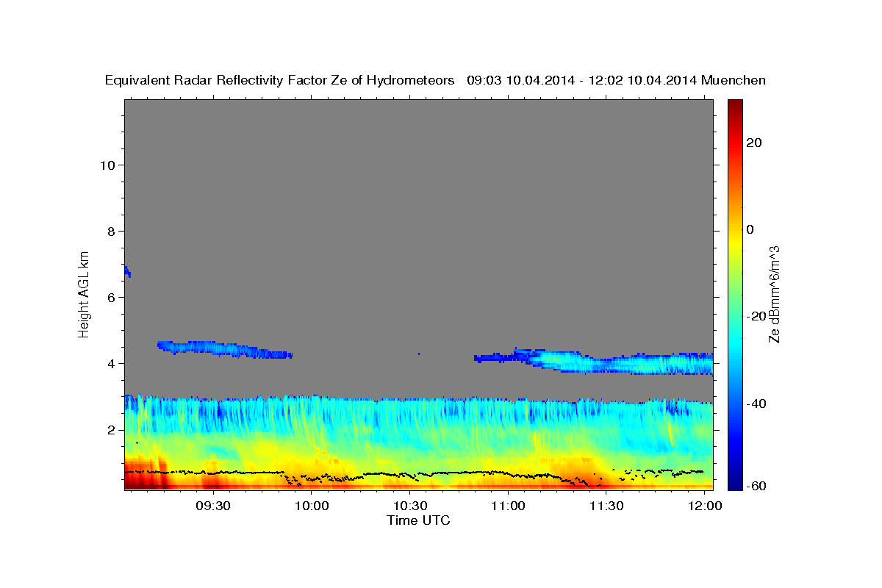The height and width of the screenshot is (588, 882).
Task: Click the 'Ze dBmm^6/m^3' colorbar label
Action: (x=774, y=294)
